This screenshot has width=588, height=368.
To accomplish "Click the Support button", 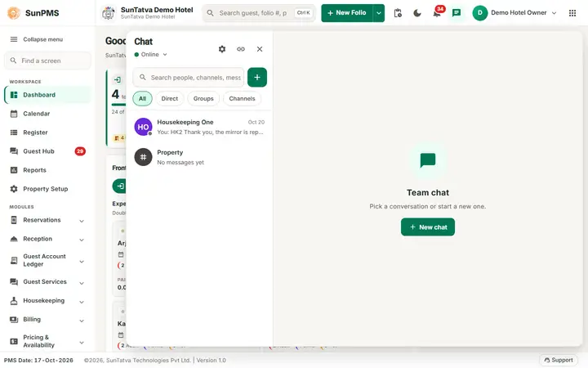I will point(559,360).
